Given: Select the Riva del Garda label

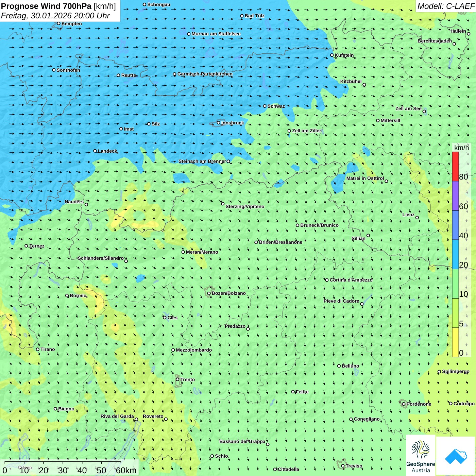Looking at the screenshot, I should (x=117, y=416).
